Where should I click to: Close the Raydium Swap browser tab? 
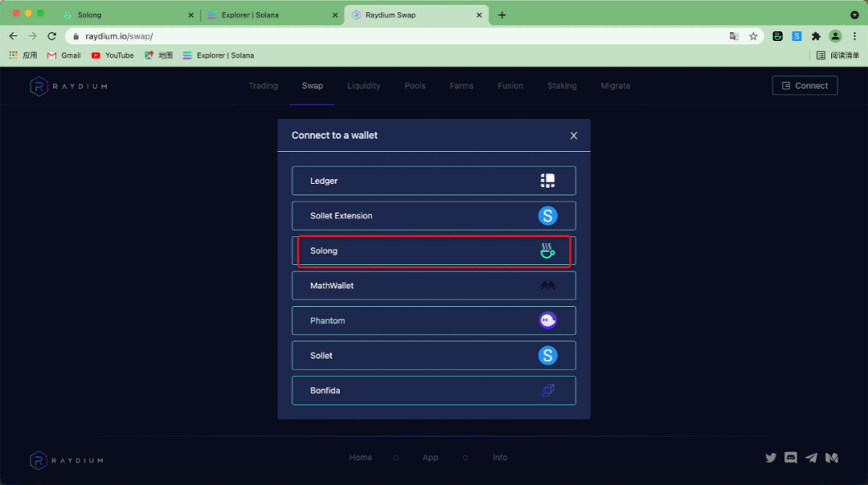pyautogui.click(x=479, y=15)
